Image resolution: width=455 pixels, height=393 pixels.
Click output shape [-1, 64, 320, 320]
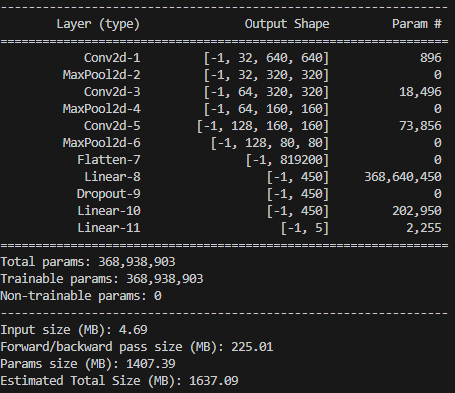coord(266,92)
